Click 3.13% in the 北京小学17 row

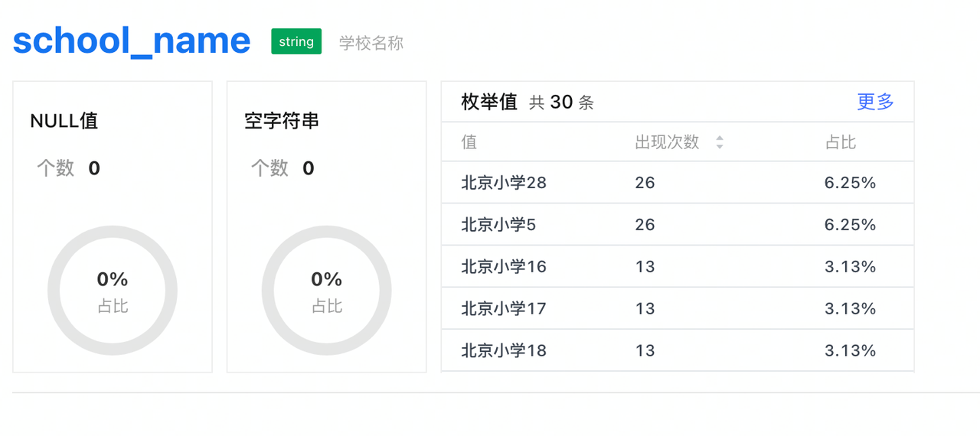(x=850, y=309)
